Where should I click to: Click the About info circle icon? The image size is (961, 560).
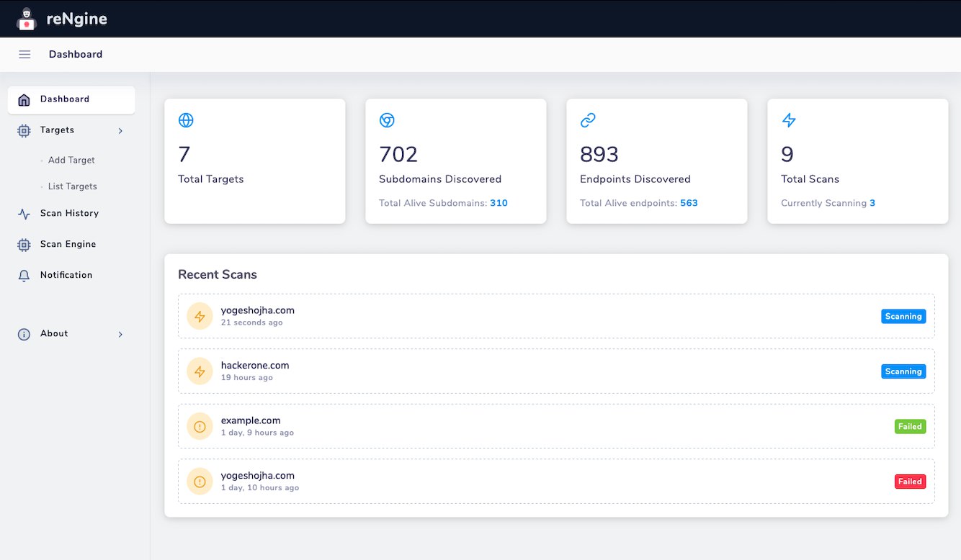tap(24, 334)
